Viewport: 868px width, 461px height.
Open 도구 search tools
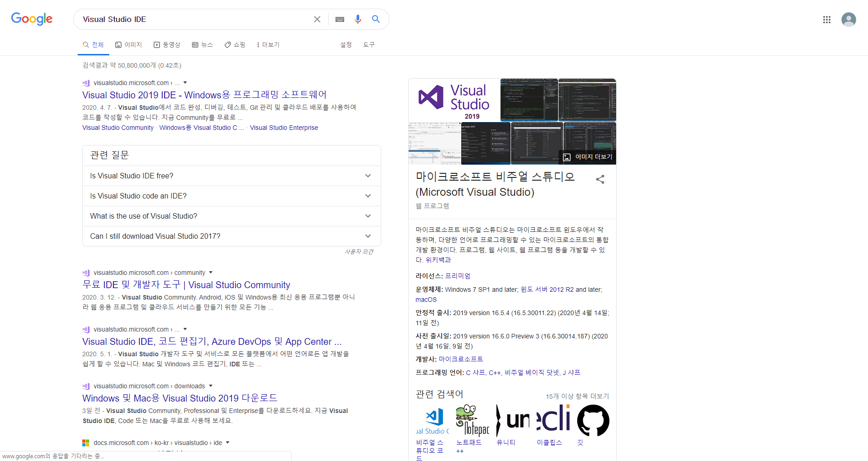(x=369, y=45)
